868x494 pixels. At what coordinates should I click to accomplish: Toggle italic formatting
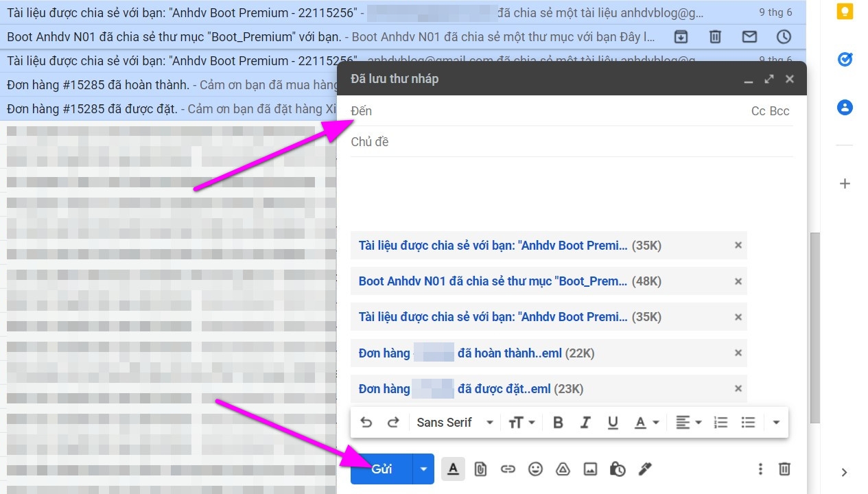point(585,422)
